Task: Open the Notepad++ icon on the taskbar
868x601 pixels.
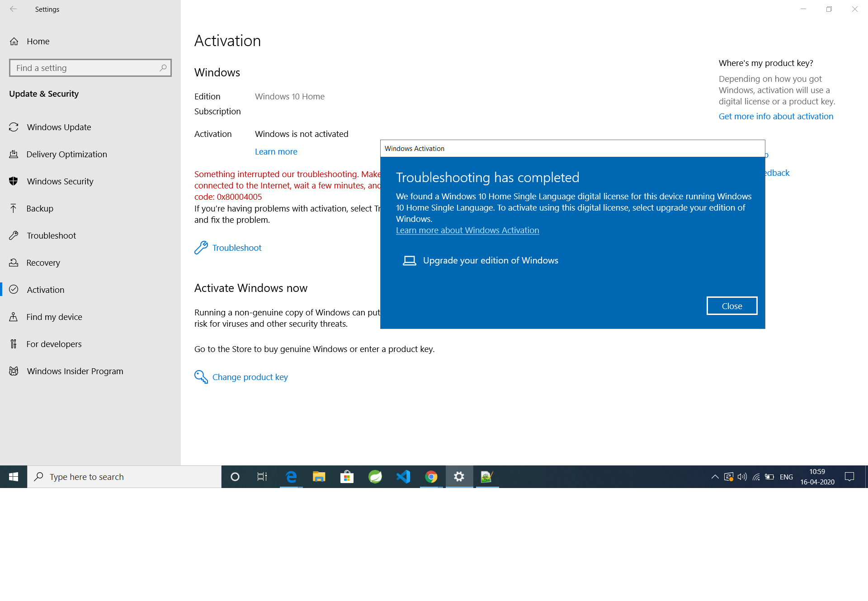Action: [487, 477]
